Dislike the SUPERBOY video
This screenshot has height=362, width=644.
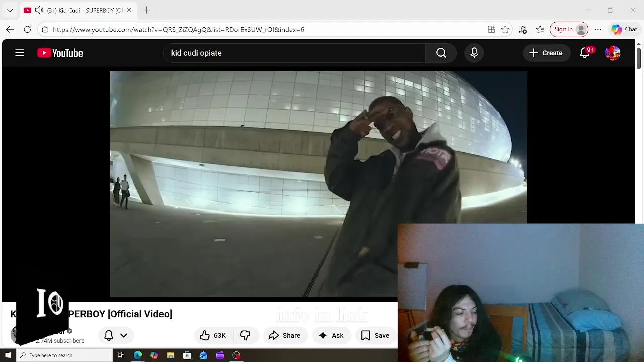pyautogui.click(x=245, y=335)
